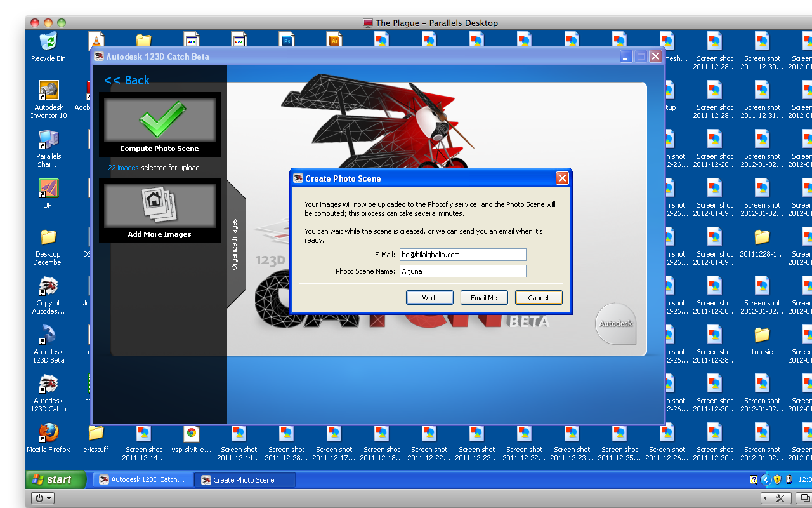This screenshot has height=508, width=812.
Task: Open the Organize Images side tab
Action: [x=235, y=244]
